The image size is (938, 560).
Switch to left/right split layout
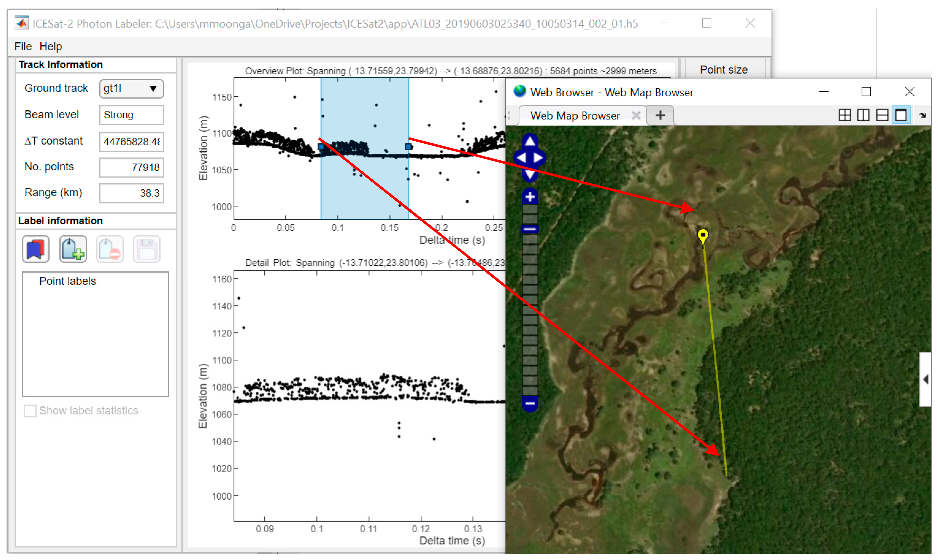click(x=863, y=115)
